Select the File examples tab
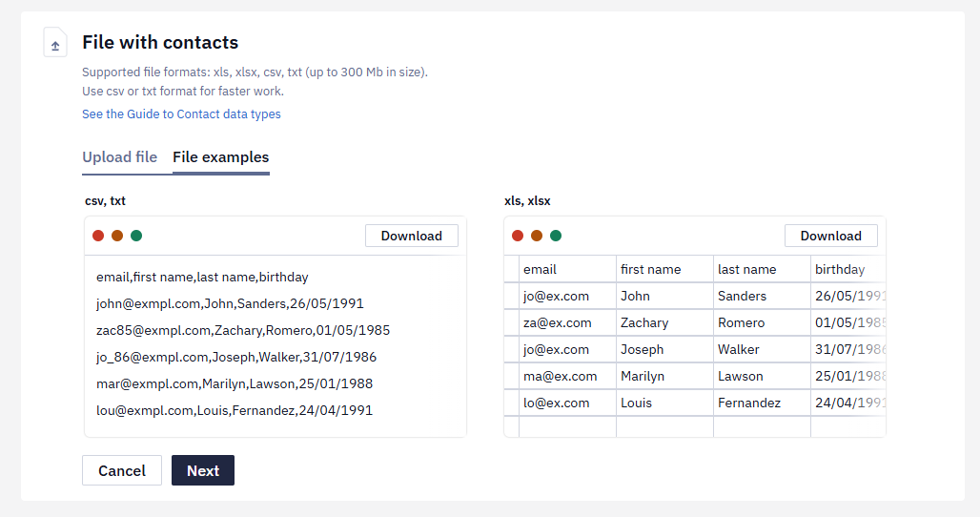980x517 pixels. (x=220, y=157)
